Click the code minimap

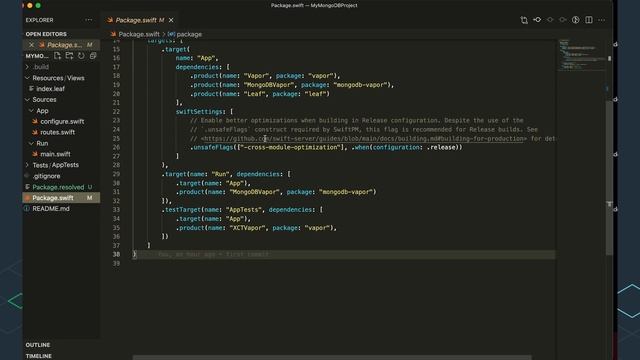[x=581, y=55]
